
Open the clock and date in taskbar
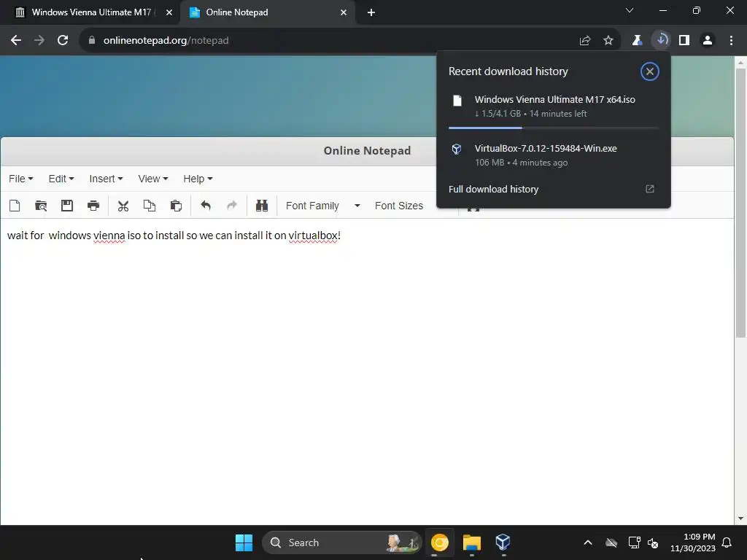693,542
